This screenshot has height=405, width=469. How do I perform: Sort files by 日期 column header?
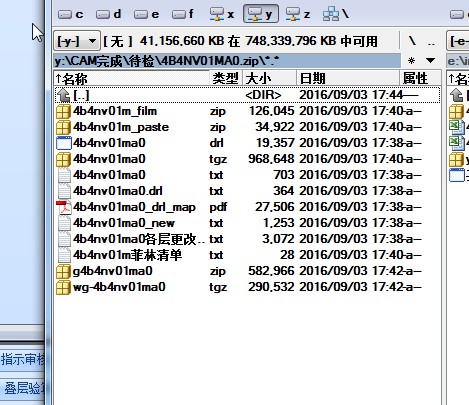[348, 78]
